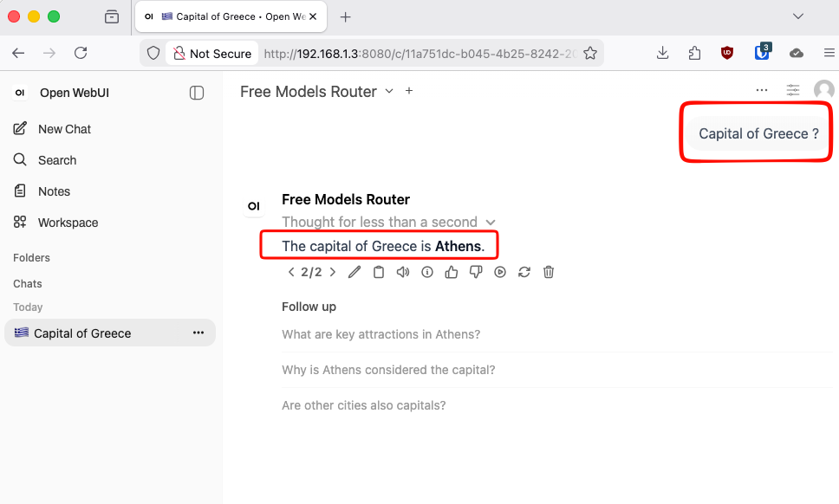Image resolution: width=839 pixels, height=504 pixels.
Task: Click the 'Capital of Greece ?' user message
Action: click(x=758, y=133)
